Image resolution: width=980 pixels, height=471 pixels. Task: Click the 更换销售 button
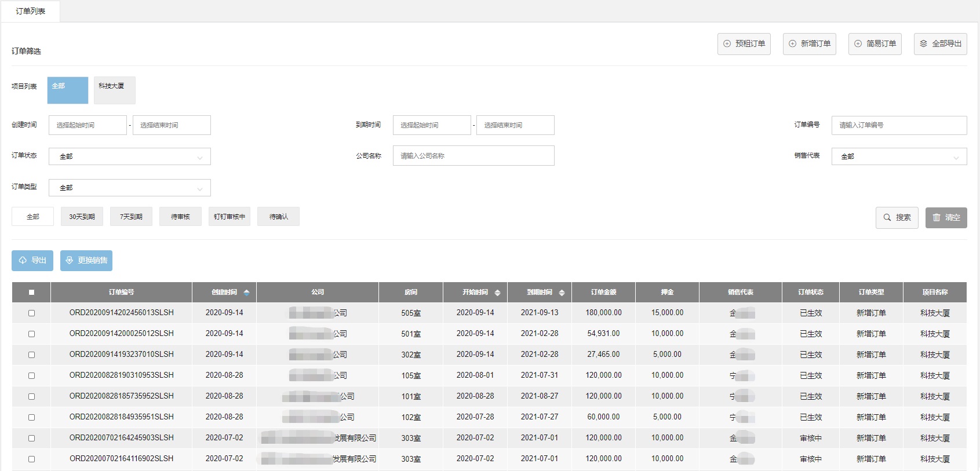pos(86,261)
